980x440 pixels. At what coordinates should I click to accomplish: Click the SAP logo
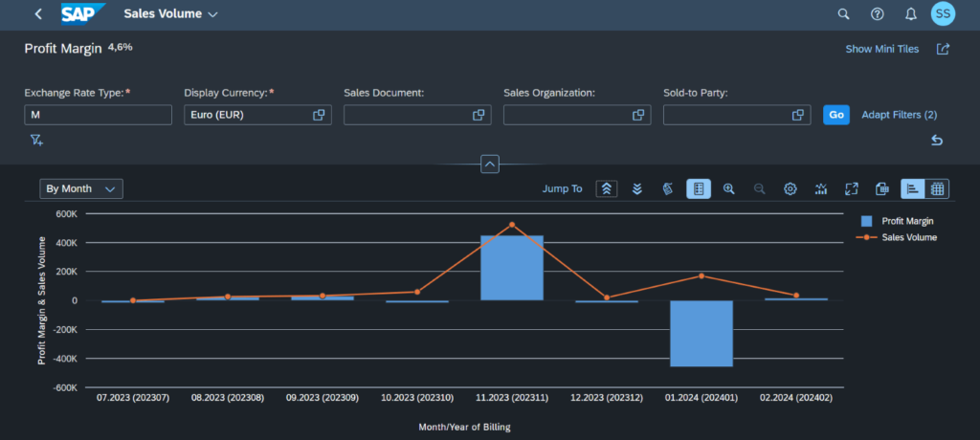pos(83,13)
